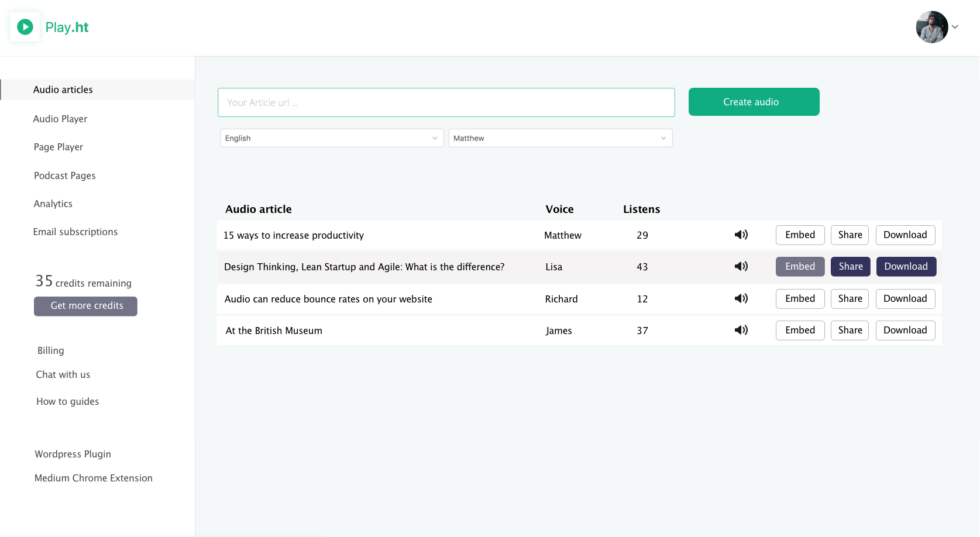The height and width of the screenshot is (537, 980).
Task: Open the Wordpress Plugin link
Action: tap(73, 454)
